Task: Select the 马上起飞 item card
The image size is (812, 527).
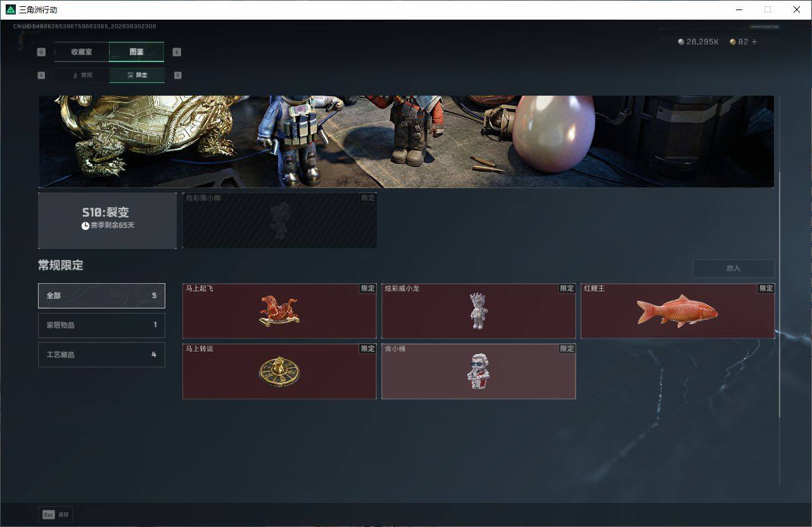Action: (279, 311)
